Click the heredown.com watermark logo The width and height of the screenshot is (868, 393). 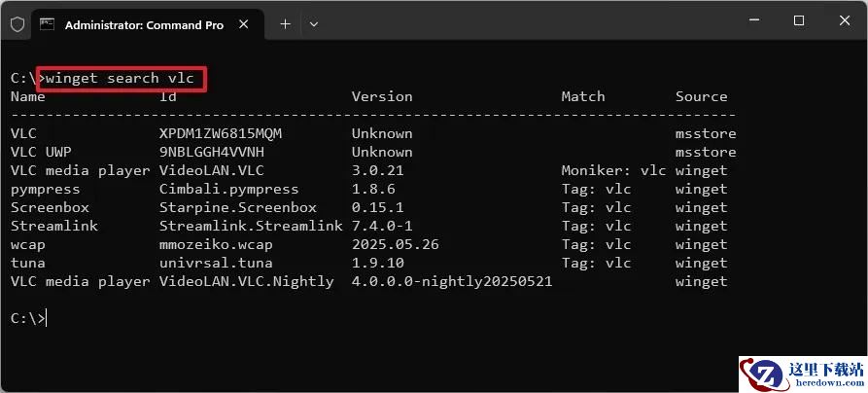coord(803,375)
